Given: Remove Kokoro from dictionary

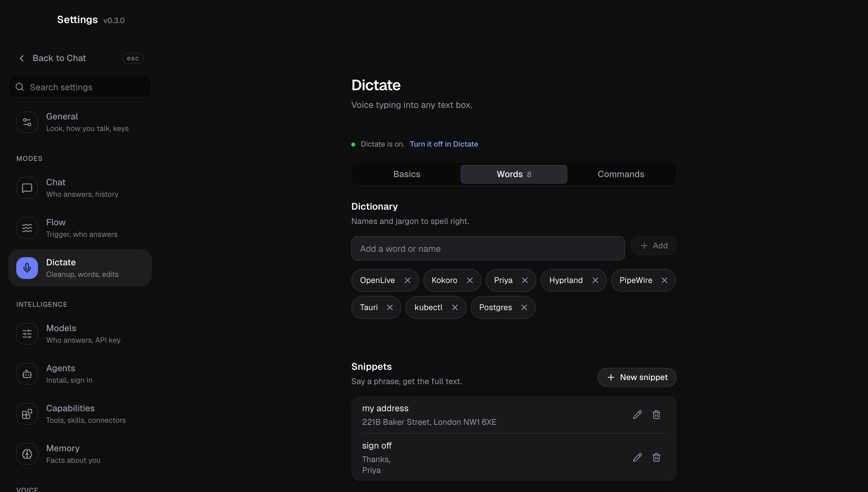Looking at the screenshot, I should pyautogui.click(x=470, y=280).
